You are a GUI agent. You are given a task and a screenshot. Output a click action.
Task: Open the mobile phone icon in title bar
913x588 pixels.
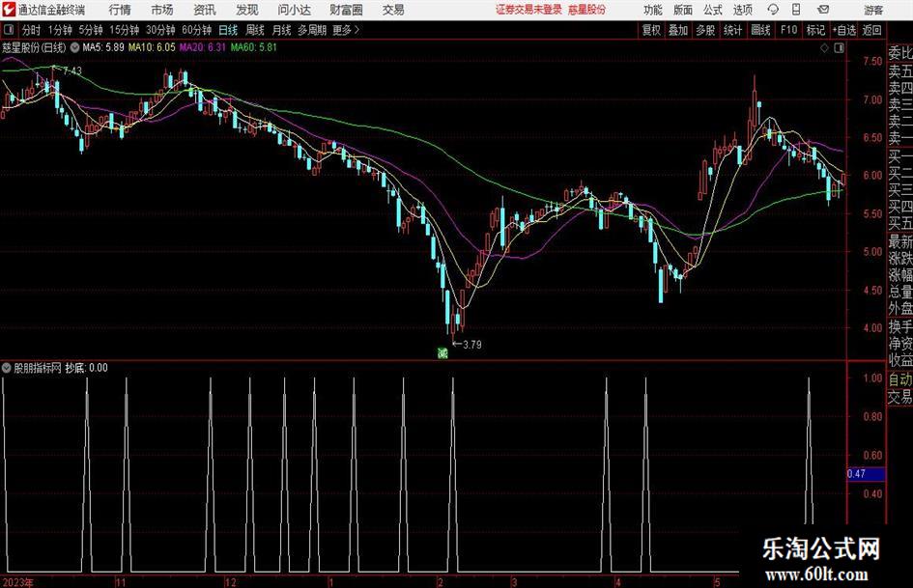point(796,10)
